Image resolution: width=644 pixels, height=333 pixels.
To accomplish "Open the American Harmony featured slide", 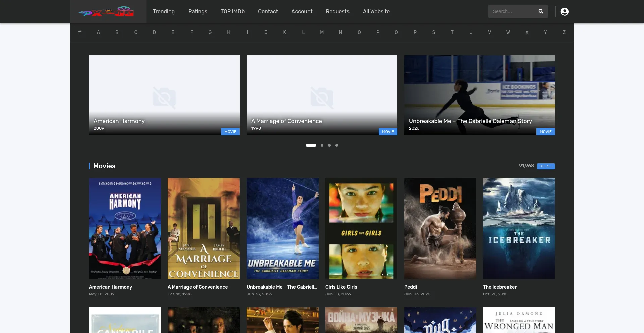I will (x=164, y=95).
